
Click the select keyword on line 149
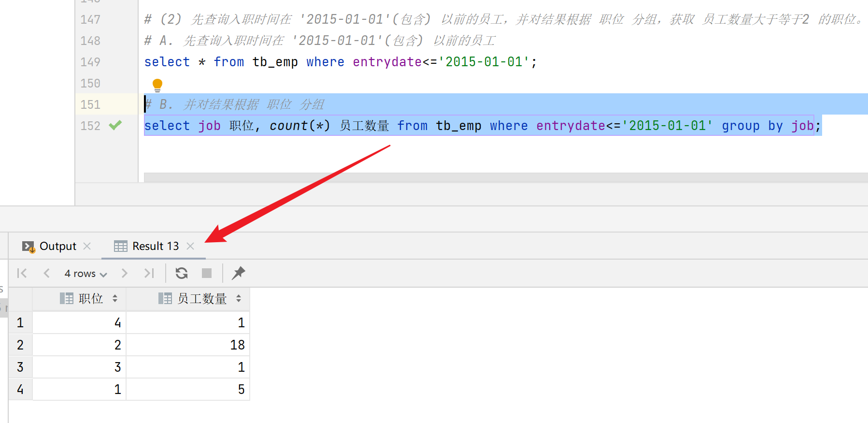coord(167,62)
